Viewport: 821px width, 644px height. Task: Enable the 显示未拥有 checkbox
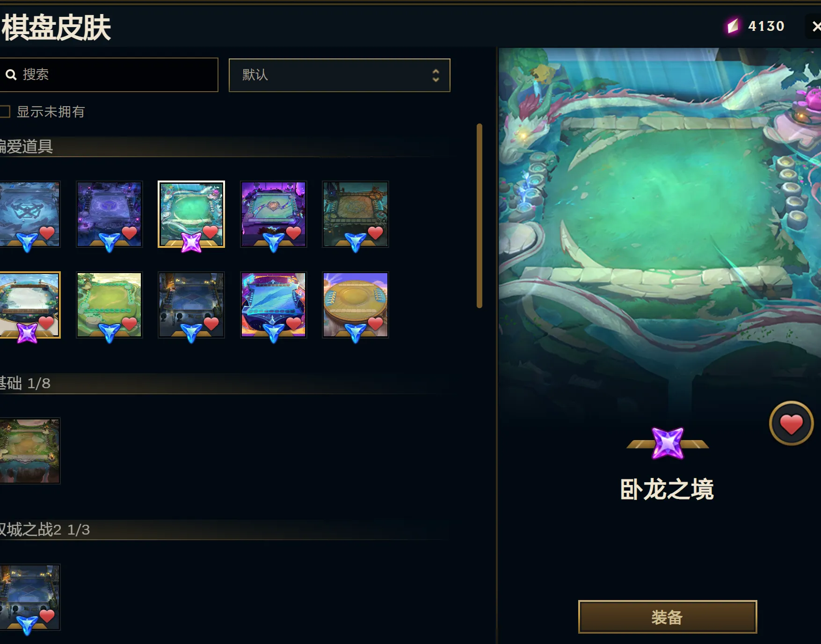point(5,111)
